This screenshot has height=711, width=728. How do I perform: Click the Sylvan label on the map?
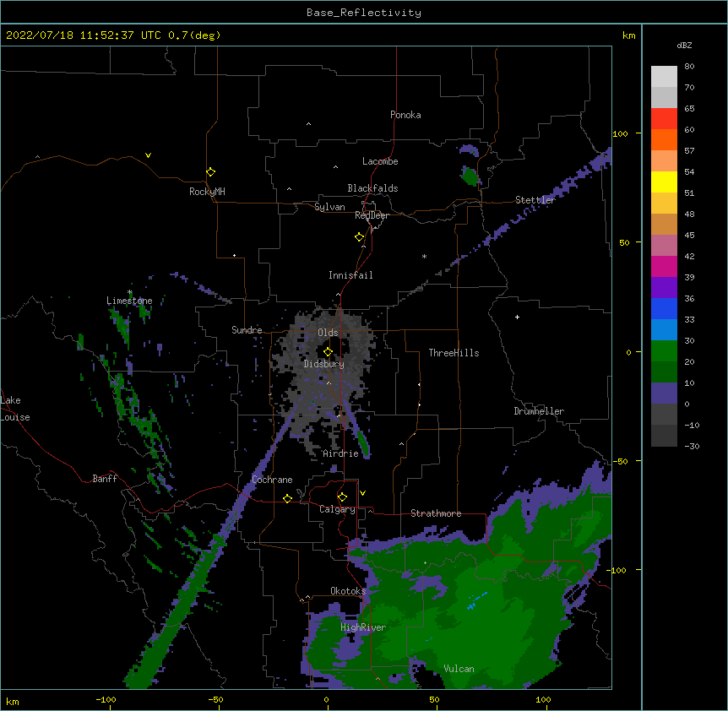(x=329, y=207)
